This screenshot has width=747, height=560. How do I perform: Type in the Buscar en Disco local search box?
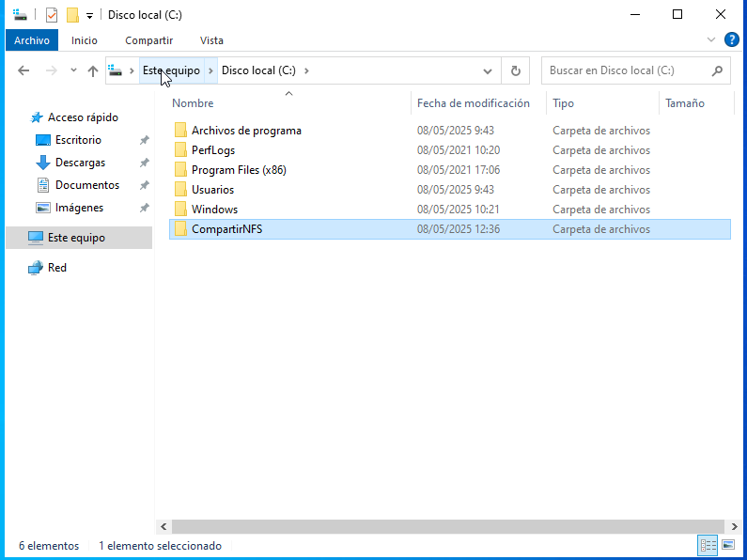pyautogui.click(x=625, y=70)
